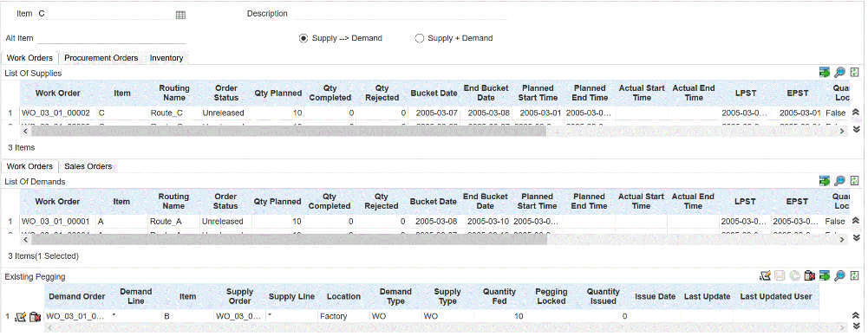Screen dimensions: 868x336
Task: Click magnifier search icon in List Of Supplies
Action: tap(839, 73)
